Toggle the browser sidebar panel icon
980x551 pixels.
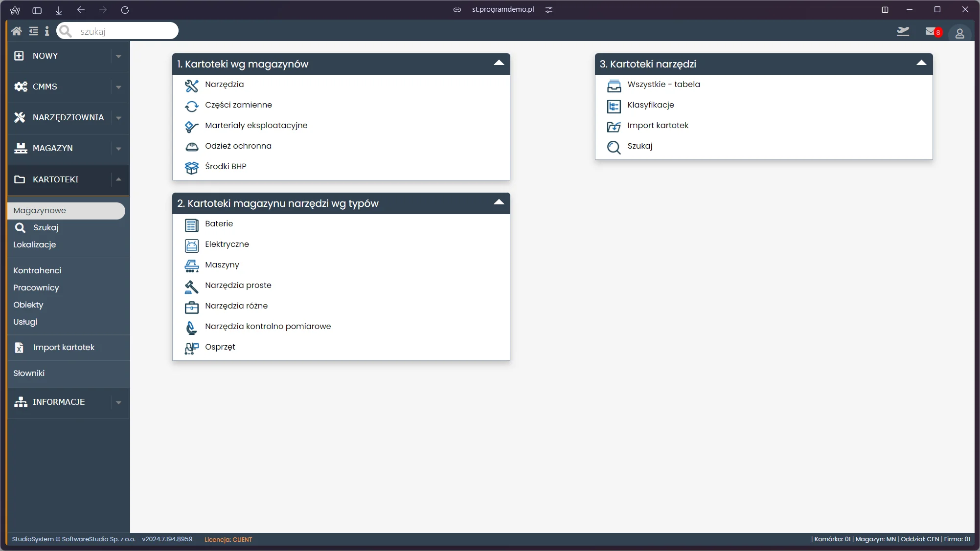point(37,10)
